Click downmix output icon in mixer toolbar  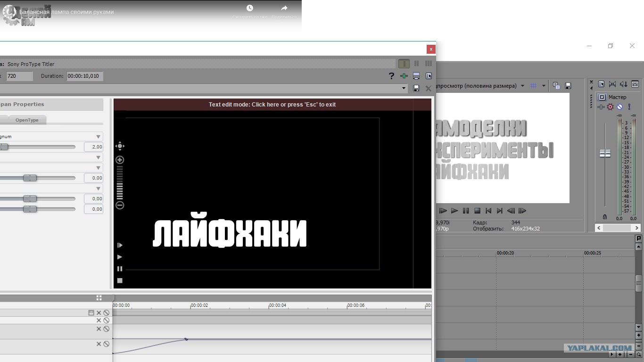click(612, 84)
